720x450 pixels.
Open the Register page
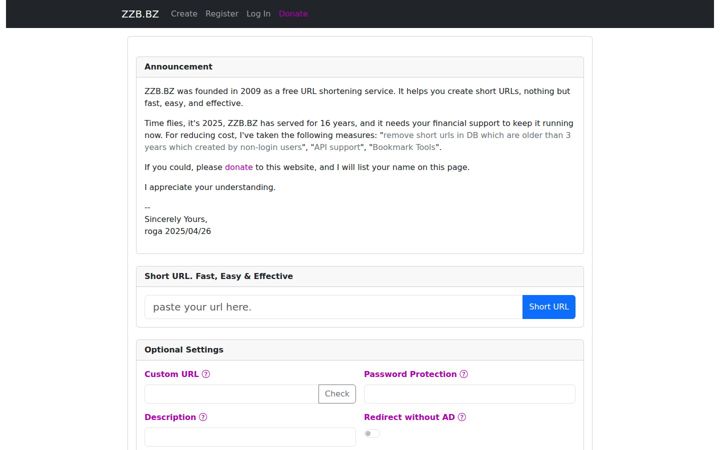coord(222,14)
